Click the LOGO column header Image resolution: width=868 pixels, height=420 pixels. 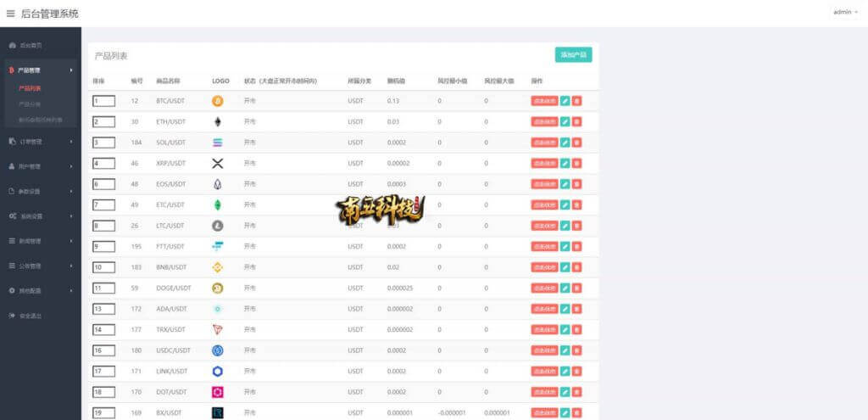click(x=220, y=81)
